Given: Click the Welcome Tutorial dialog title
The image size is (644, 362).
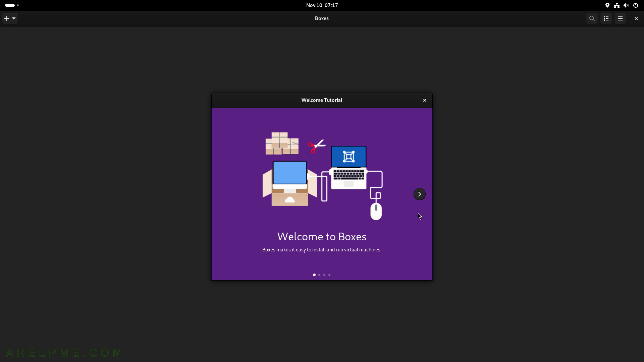Looking at the screenshot, I should [x=322, y=100].
